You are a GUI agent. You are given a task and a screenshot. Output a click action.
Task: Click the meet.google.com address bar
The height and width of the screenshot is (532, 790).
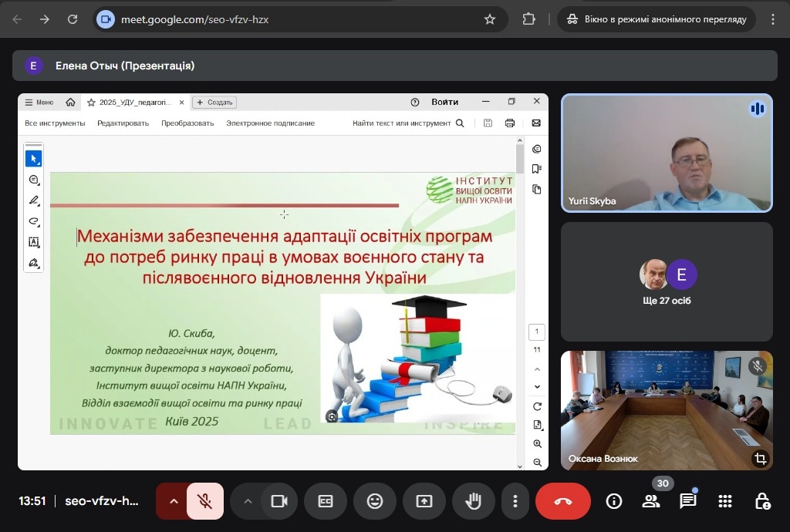click(300, 19)
